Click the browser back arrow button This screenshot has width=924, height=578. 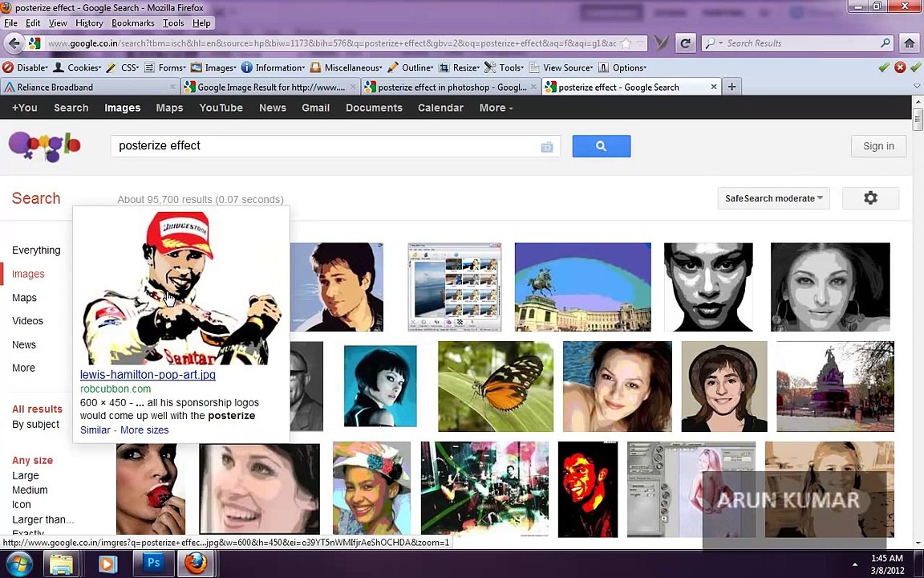[x=14, y=43]
